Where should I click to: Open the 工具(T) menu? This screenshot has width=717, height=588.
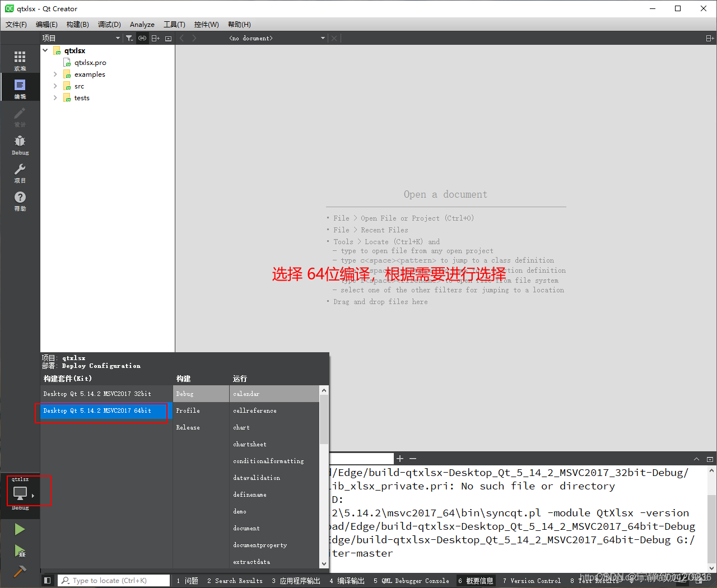[174, 24]
